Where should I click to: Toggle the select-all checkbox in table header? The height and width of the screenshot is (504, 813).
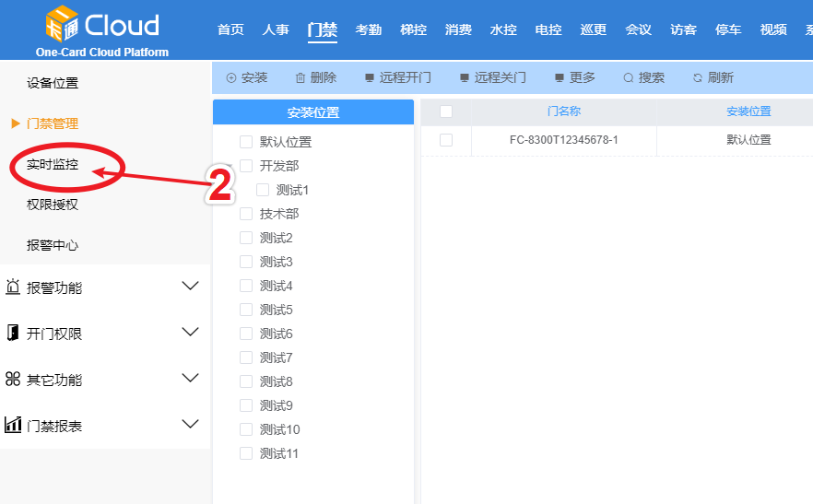[x=446, y=111]
